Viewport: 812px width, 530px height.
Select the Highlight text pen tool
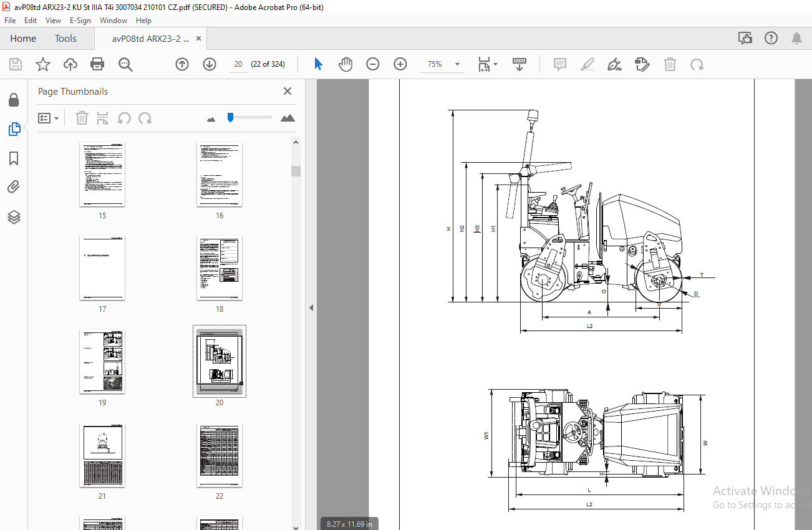pos(587,64)
